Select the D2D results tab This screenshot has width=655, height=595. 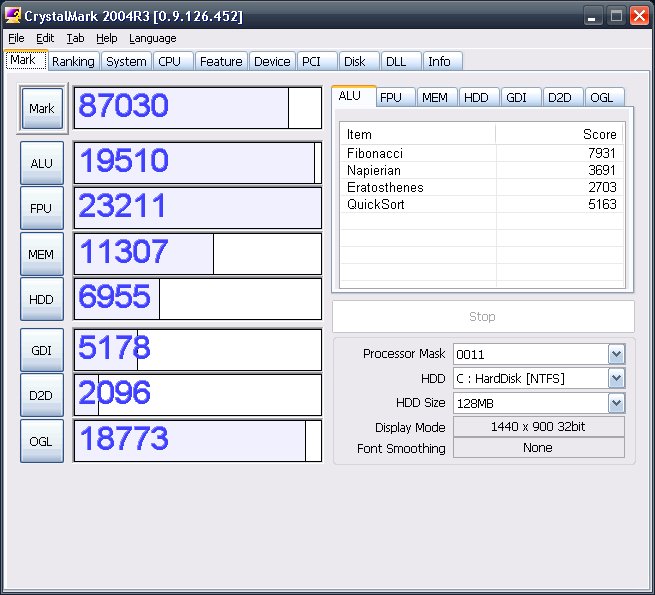point(563,97)
